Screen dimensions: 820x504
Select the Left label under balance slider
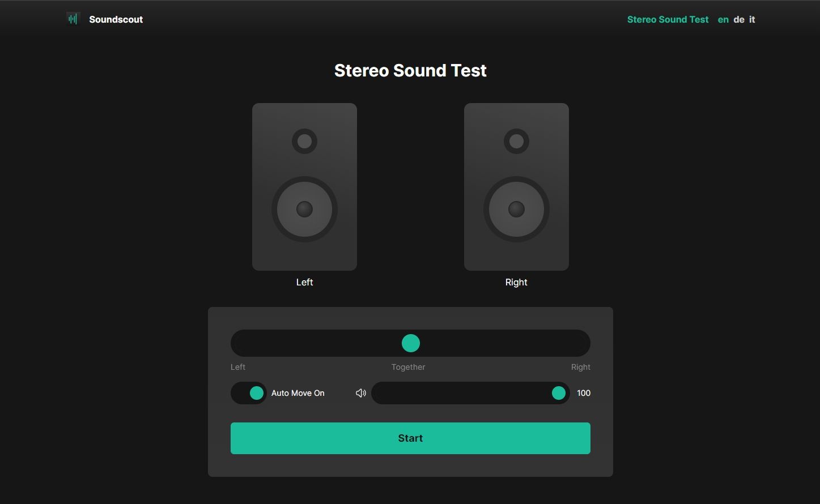pyautogui.click(x=237, y=366)
